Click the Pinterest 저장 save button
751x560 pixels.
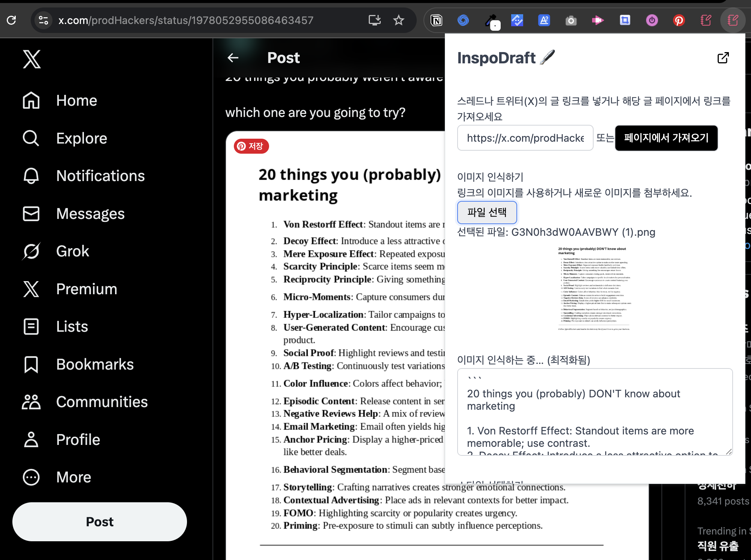[251, 146]
